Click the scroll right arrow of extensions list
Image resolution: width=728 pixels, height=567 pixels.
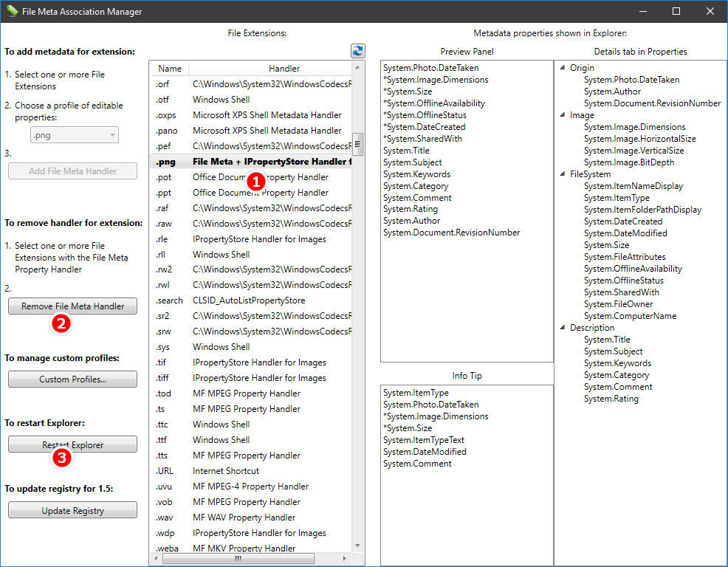345,558
